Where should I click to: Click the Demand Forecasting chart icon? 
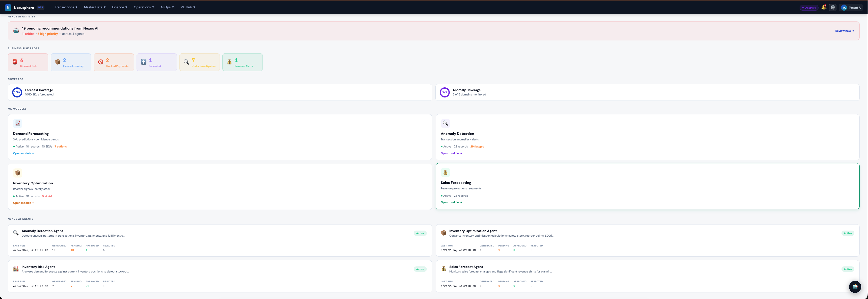point(17,123)
